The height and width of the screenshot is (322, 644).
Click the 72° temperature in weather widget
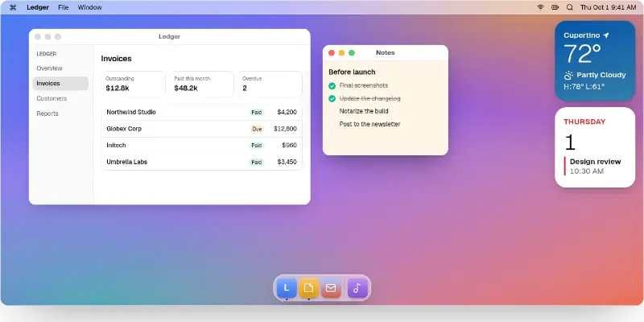[x=582, y=54]
